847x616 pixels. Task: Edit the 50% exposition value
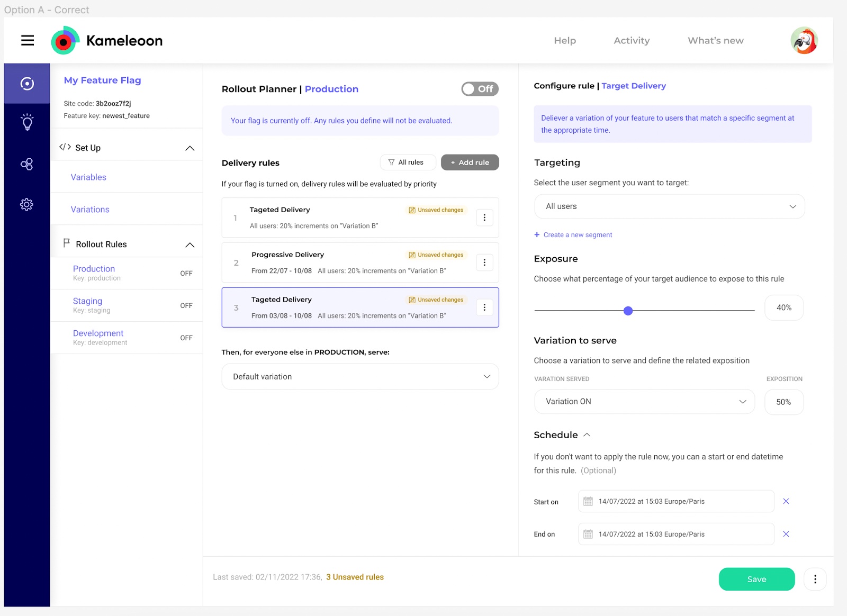click(x=784, y=402)
